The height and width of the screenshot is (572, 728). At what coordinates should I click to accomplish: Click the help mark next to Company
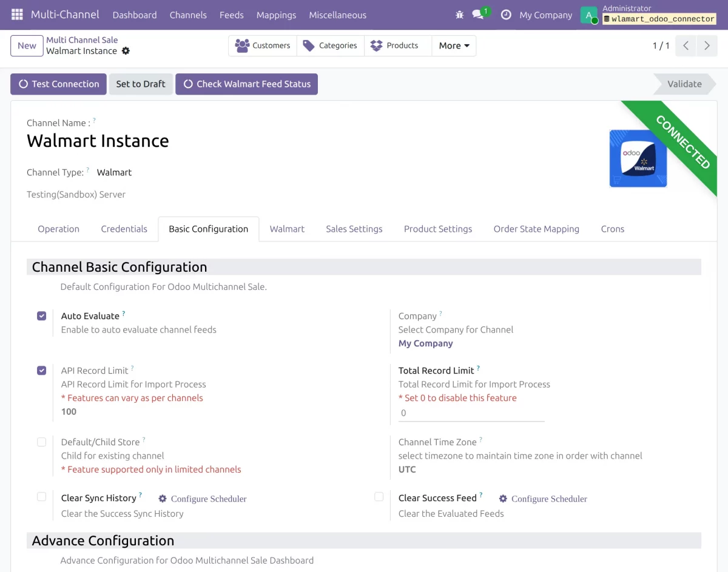[x=440, y=313]
